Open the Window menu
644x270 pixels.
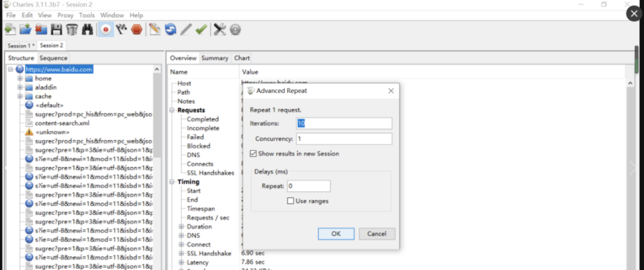(x=112, y=15)
